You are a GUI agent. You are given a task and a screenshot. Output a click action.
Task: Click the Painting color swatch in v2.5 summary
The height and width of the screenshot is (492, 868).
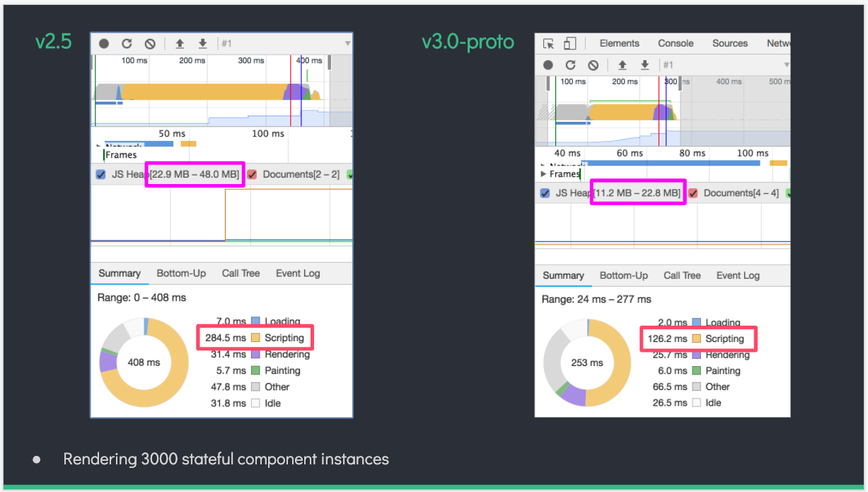coord(256,370)
